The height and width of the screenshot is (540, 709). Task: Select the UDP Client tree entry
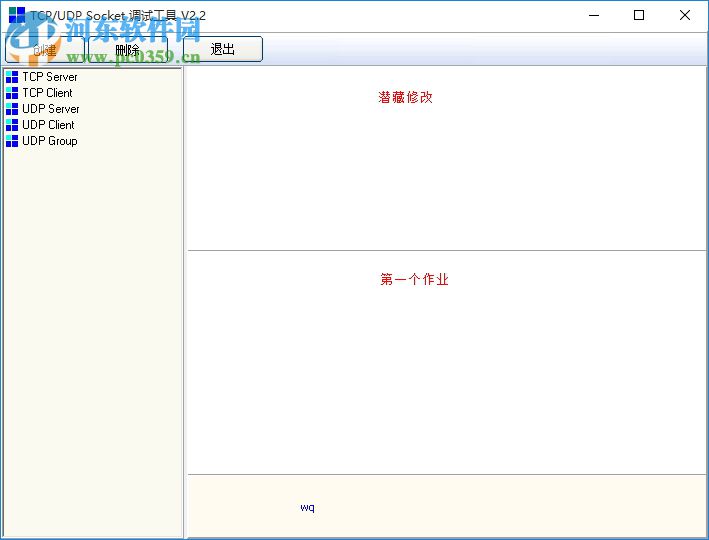(x=48, y=125)
